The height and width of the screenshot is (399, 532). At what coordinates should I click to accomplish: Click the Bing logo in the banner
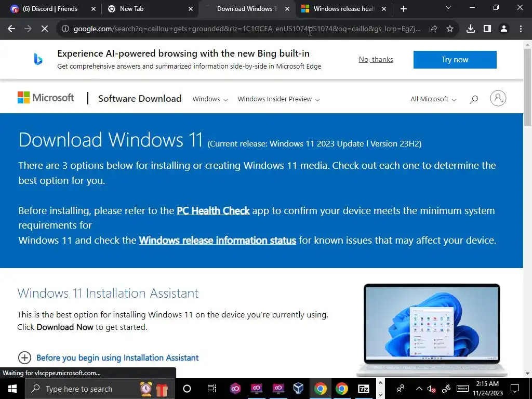coord(38,59)
